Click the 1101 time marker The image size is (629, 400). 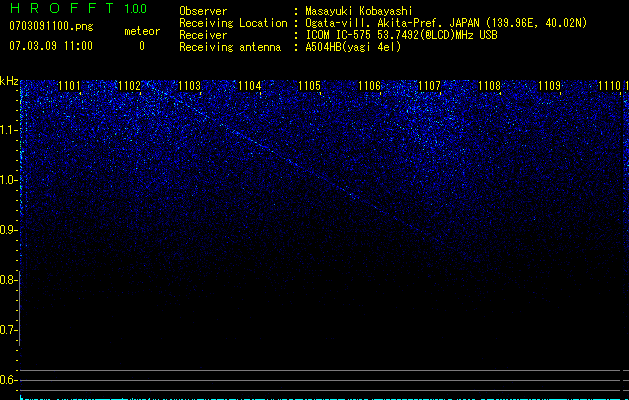[69, 86]
